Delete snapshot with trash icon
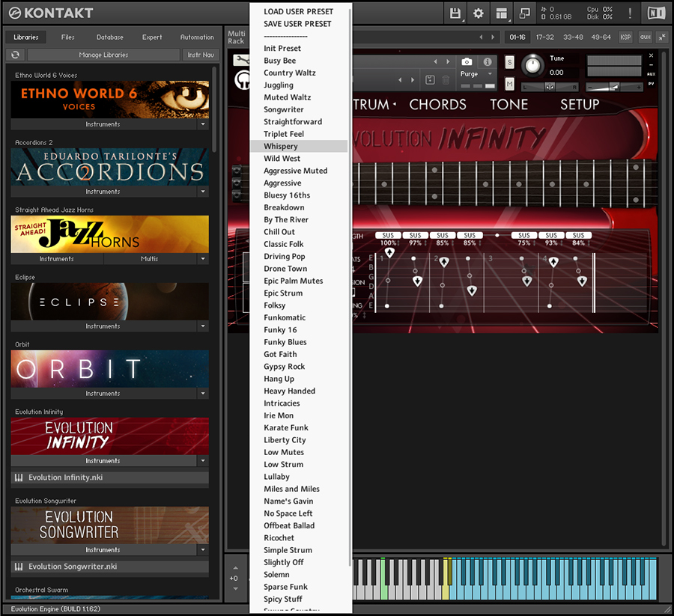This screenshot has width=674, height=616. point(446,79)
